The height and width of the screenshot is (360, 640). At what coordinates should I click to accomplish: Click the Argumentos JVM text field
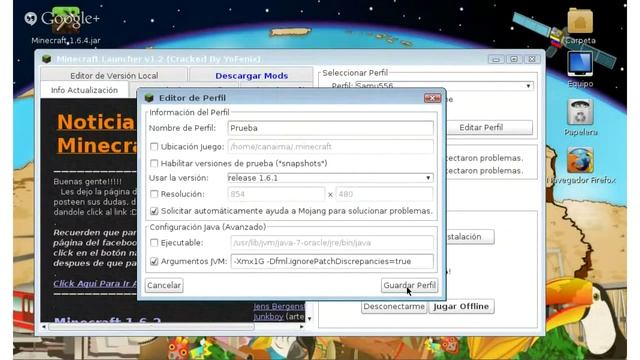click(x=332, y=261)
